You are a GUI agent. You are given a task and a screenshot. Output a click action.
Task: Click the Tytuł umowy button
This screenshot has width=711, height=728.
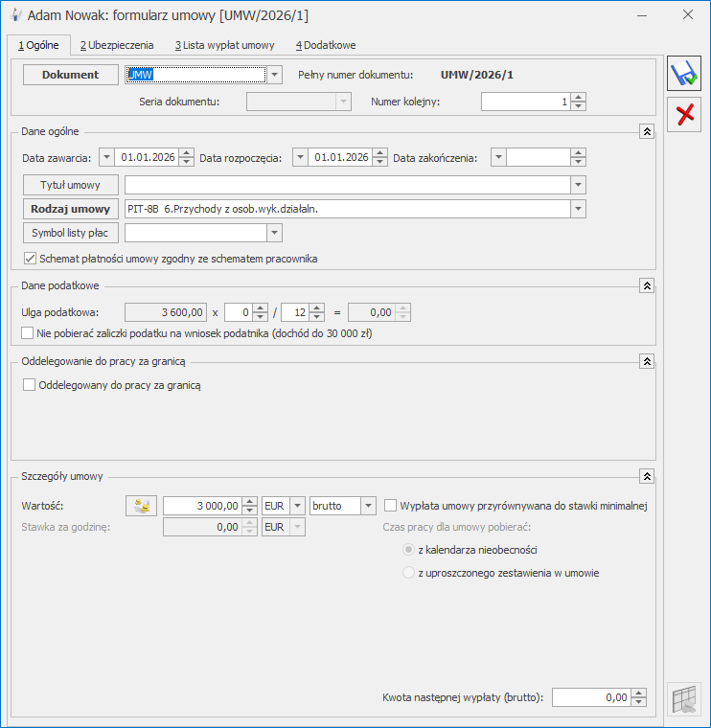coord(71,185)
